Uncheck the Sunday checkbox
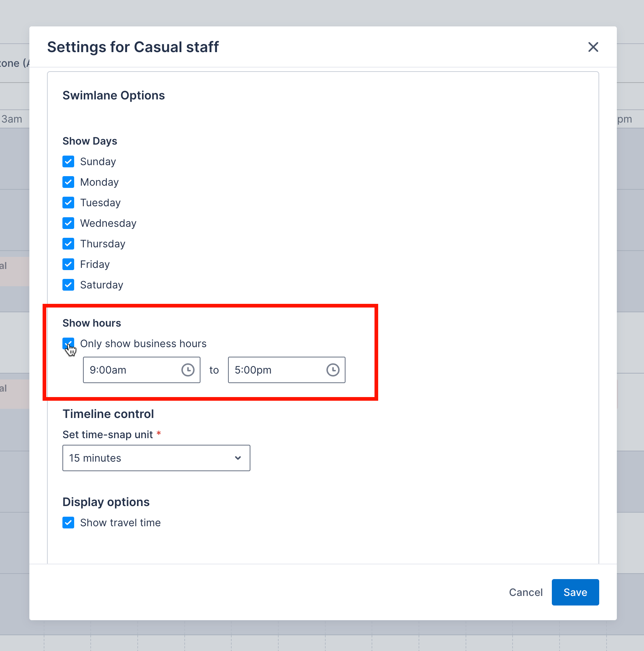The height and width of the screenshot is (651, 644). click(68, 161)
